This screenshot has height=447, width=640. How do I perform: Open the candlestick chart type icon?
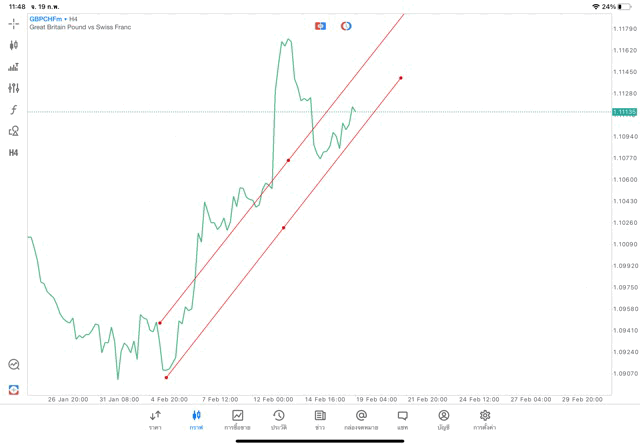pos(14,45)
